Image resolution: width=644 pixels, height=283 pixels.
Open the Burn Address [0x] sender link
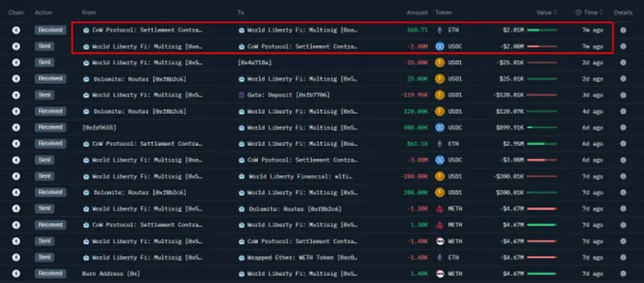[x=112, y=273]
